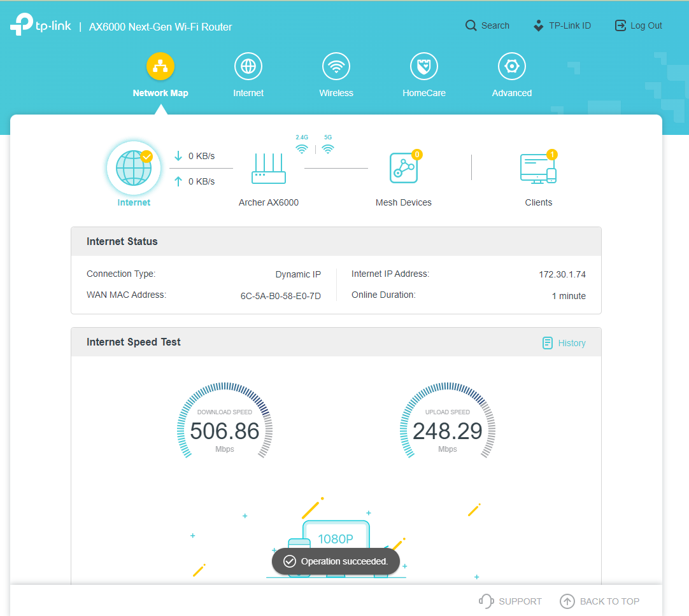Click the Internet Speed Test section header
The height and width of the screenshot is (616, 689).
click(336, 342)
